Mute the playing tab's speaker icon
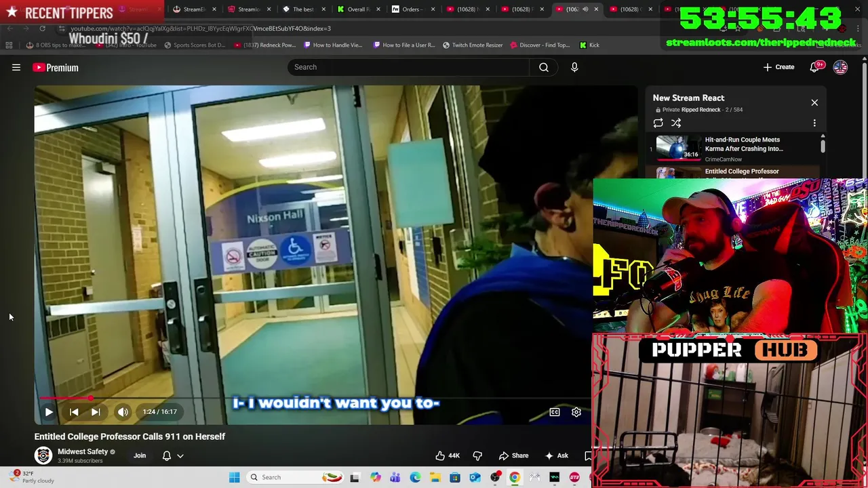868x488 pixels. point(585,9)
